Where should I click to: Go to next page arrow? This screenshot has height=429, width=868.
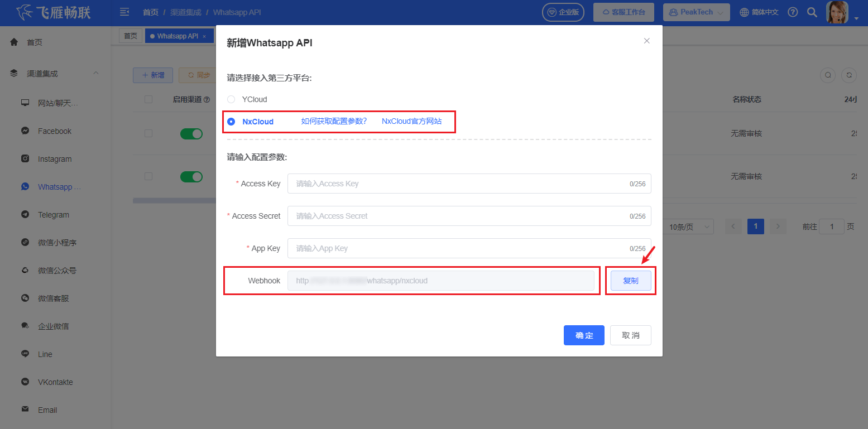tap(778, 226)
